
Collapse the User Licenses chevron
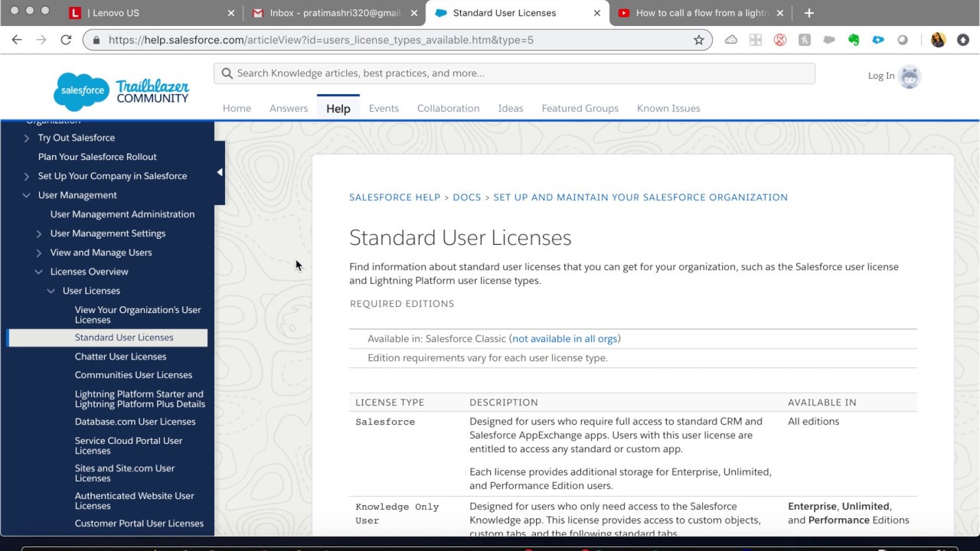[x=51, y=291]
